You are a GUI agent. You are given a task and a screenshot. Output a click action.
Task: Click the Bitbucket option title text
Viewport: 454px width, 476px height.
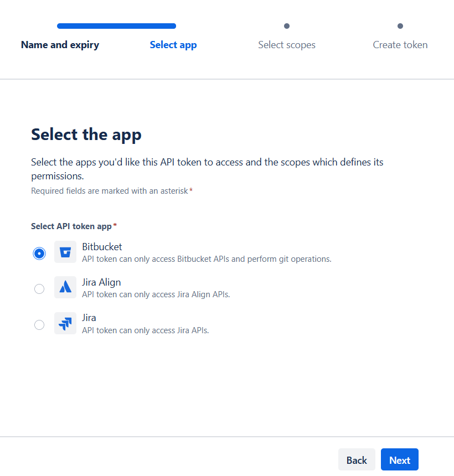(102, 247)
